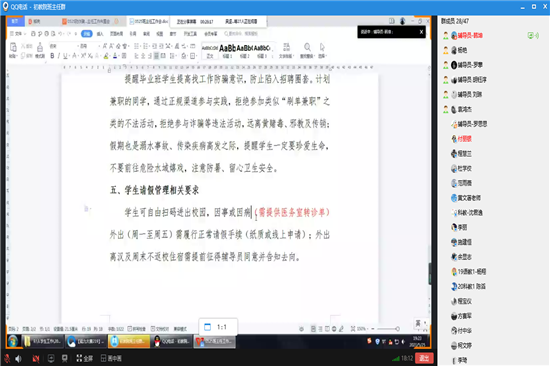
Task: Switch to the 插入 insert ribbon tab
Action: pos(100,34)
